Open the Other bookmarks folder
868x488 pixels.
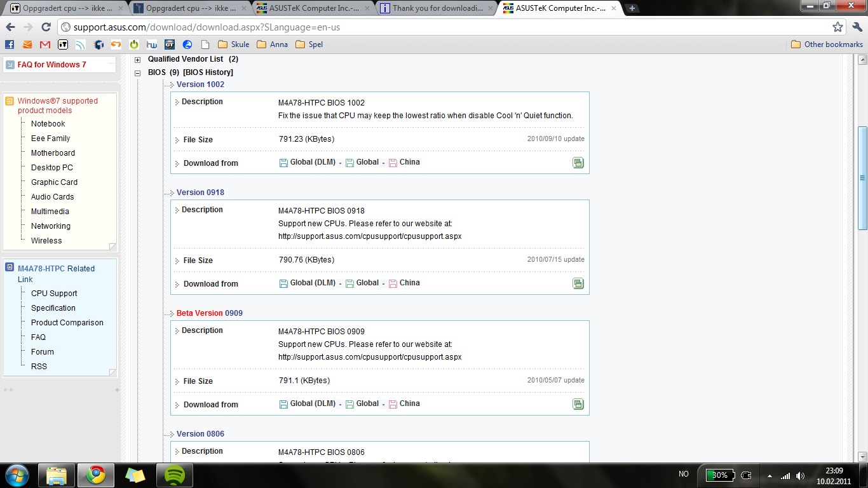click(827, 44)
